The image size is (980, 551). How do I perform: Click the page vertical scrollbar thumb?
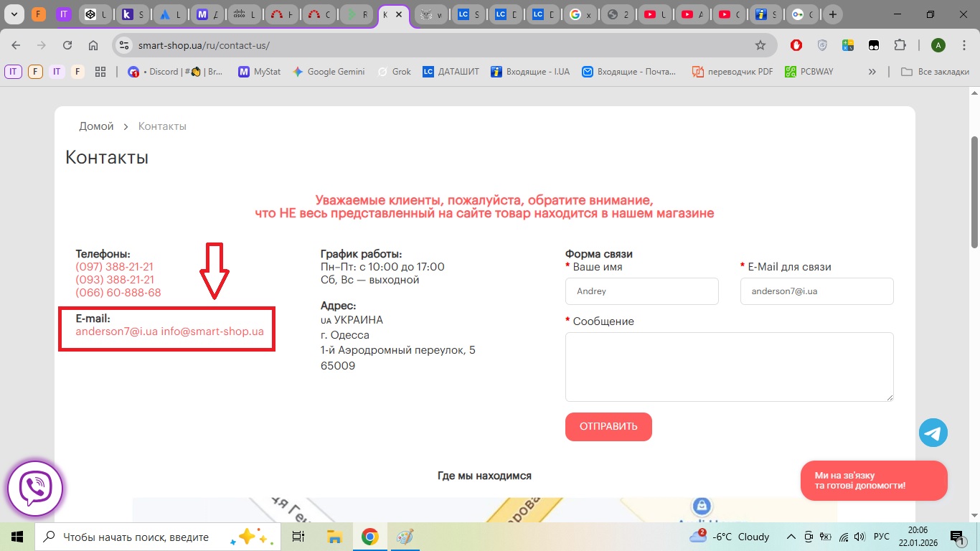(974, 192)
